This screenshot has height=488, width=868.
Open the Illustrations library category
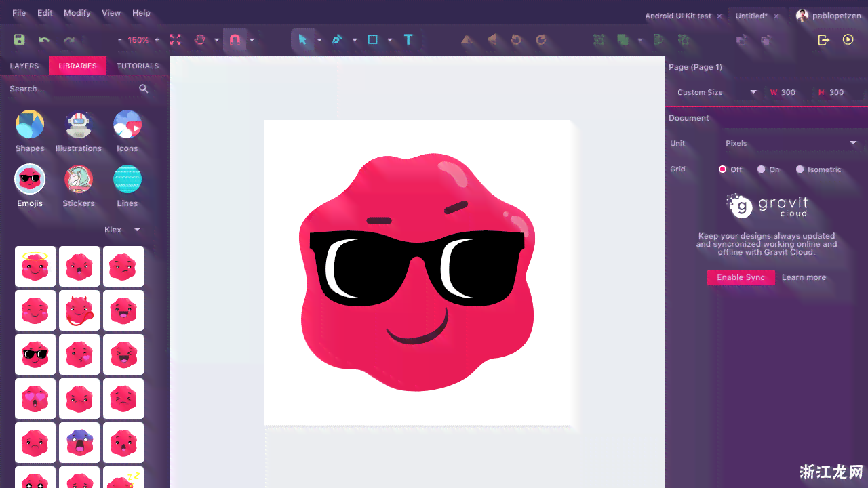(x=79, y=131)
